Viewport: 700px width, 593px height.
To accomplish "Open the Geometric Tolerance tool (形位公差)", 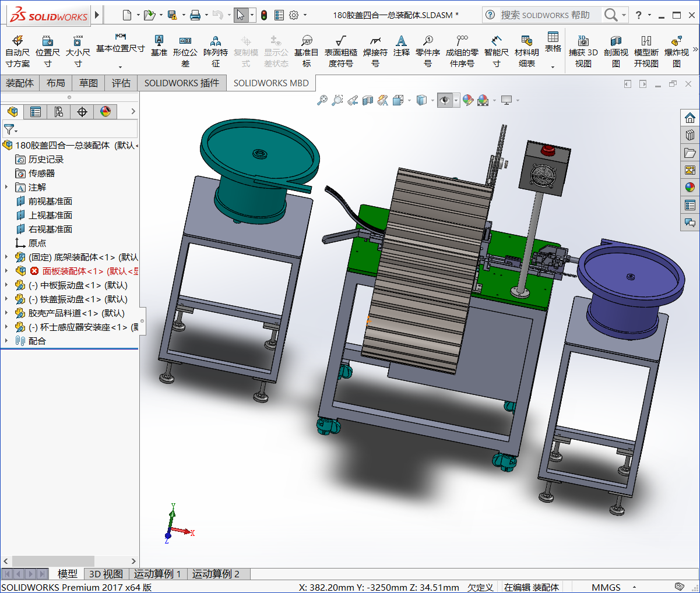I will click(185, 51).
